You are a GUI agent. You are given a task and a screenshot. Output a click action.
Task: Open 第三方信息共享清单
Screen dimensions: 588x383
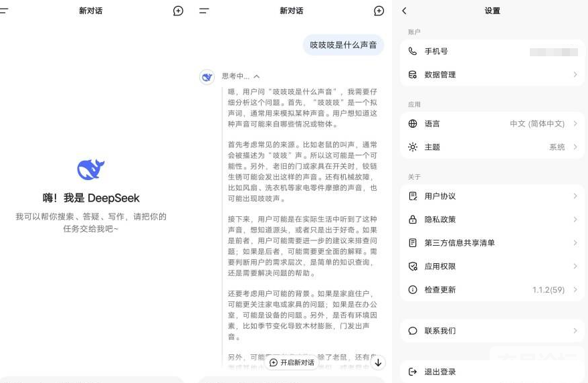[x=492, y=242]
